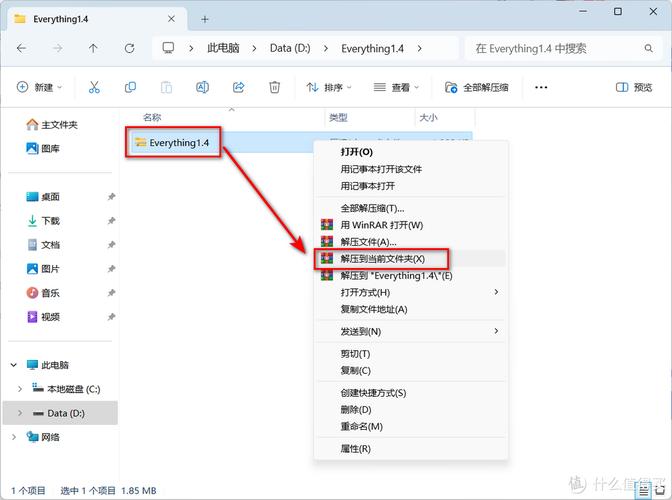Click the Delete trash icon in toolbar
Screen dimensions: 672x500
[274, 88]
